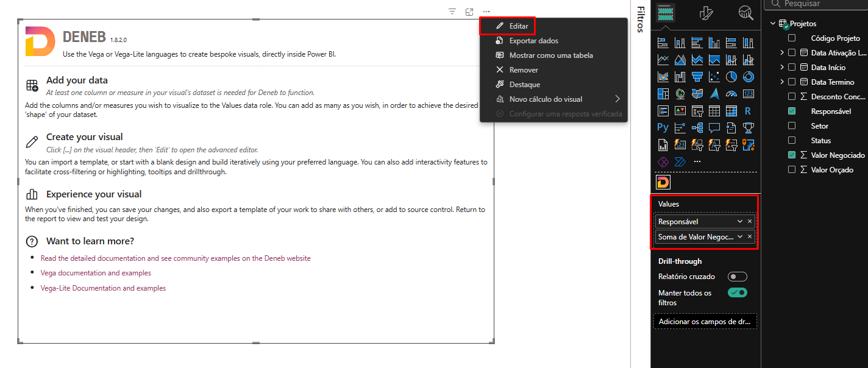Image resolution: width=868 pixels, height=368 pixels.
Task: Select the Python visual icon
Action: (663, 127)
